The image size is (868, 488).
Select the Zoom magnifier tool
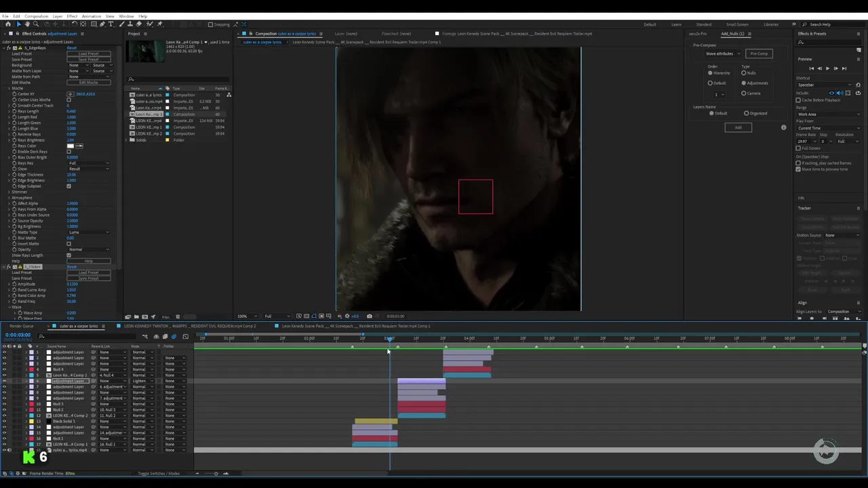pos(36,24)
